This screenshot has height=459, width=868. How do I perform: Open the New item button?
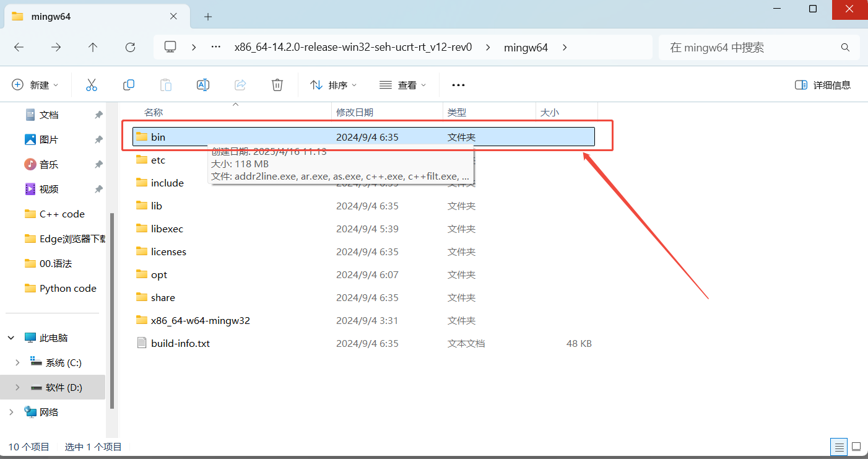[35, 85]
